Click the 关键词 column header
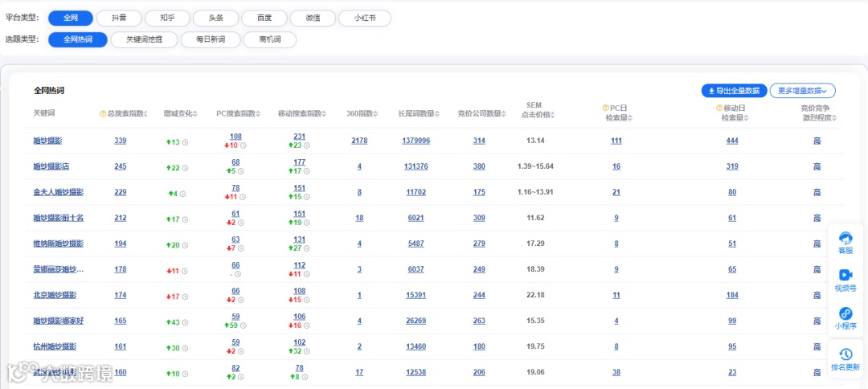Screen dimensions: 868x389 pos(43,113)
